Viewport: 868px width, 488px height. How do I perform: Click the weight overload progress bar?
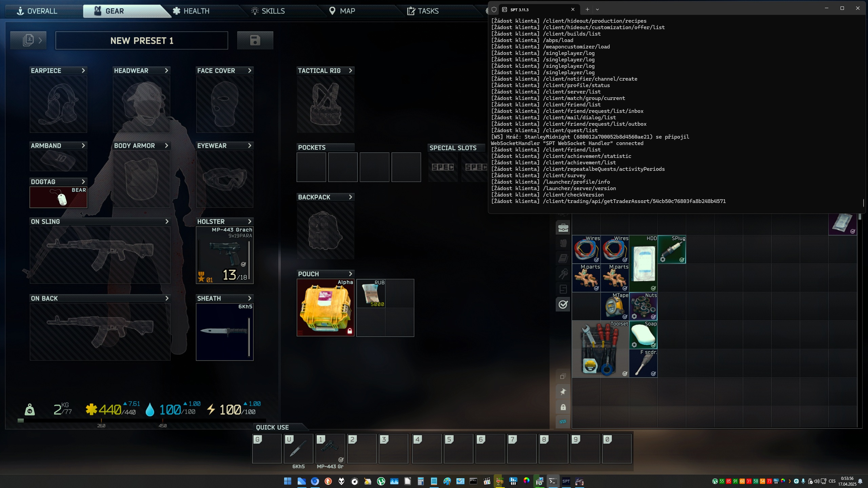pyautogui.click(x=142, y=421)
